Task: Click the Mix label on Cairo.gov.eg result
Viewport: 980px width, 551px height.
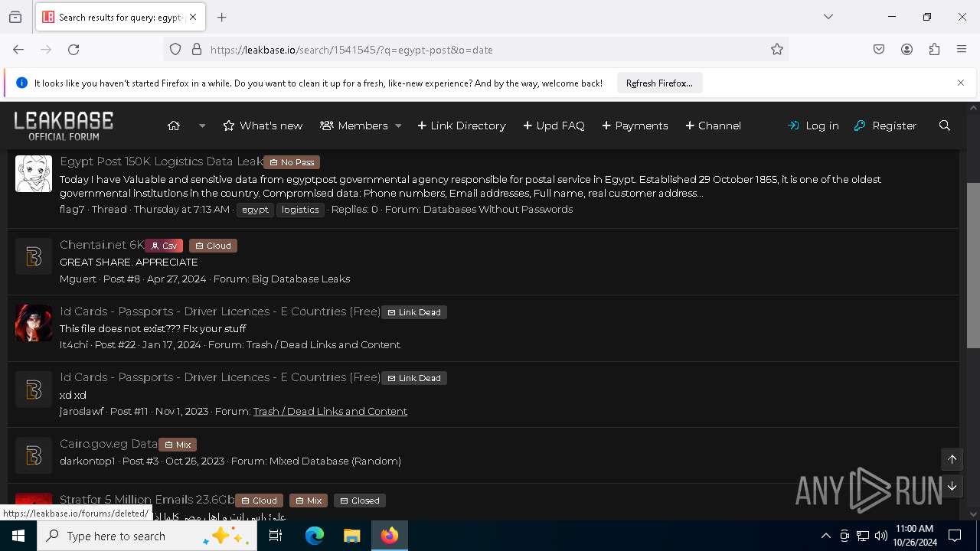Action: pos(178,445)
